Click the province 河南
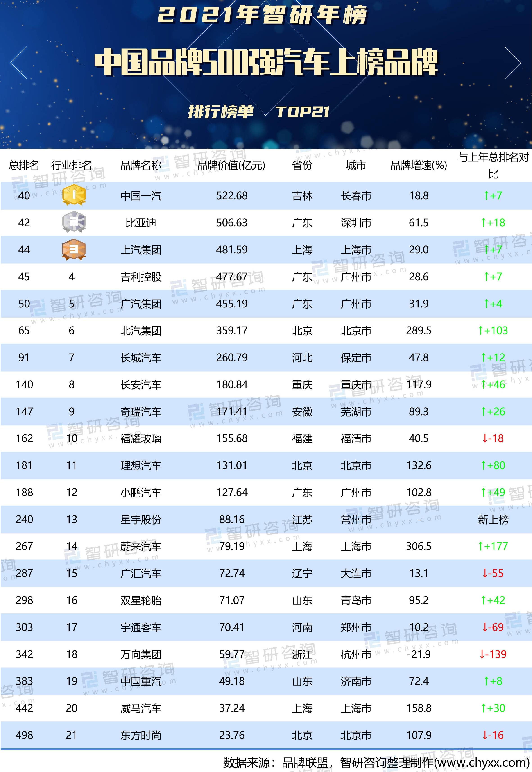Image resolution: width=532 pixels, height=772 pixels. coord(302,627)
